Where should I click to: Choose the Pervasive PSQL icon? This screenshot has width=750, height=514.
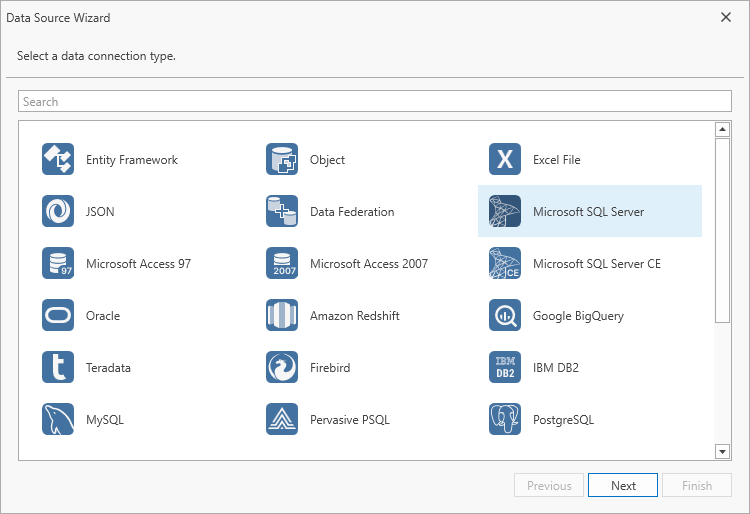coord(282,419)
